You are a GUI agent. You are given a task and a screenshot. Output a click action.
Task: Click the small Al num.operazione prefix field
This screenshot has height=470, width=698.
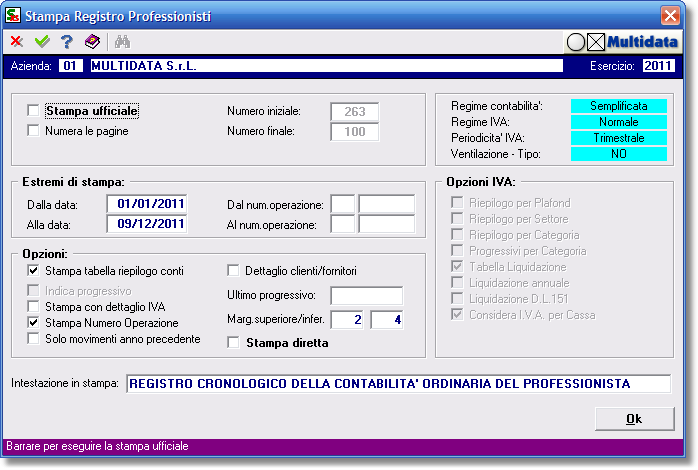pos(343,224)
